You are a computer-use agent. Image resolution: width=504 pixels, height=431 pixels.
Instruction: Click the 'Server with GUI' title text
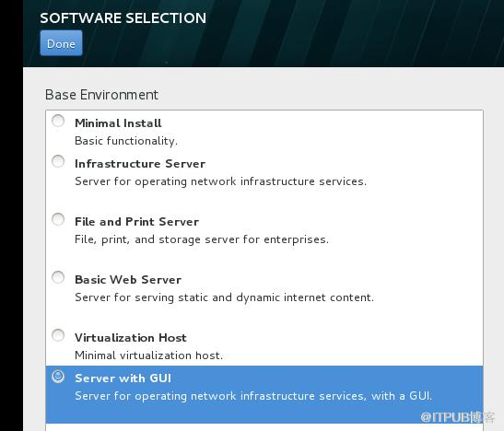click(123, 379)
